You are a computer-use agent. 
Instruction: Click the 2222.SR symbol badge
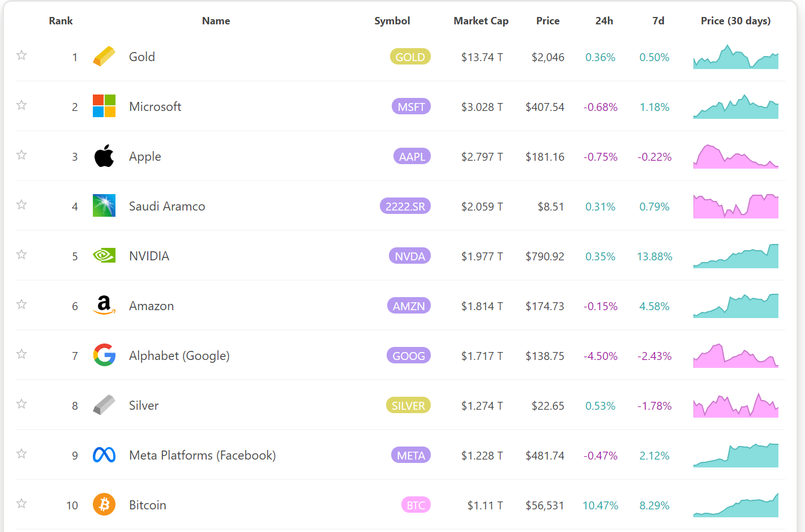(405, 206)
